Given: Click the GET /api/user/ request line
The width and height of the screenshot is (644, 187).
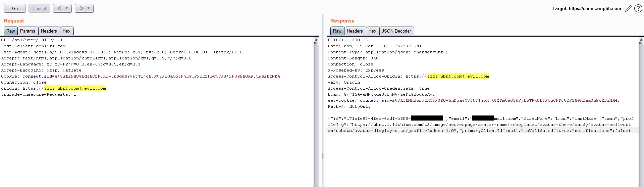Looking at the screenshot, I should pyautogui.click(x=32, y=40).
